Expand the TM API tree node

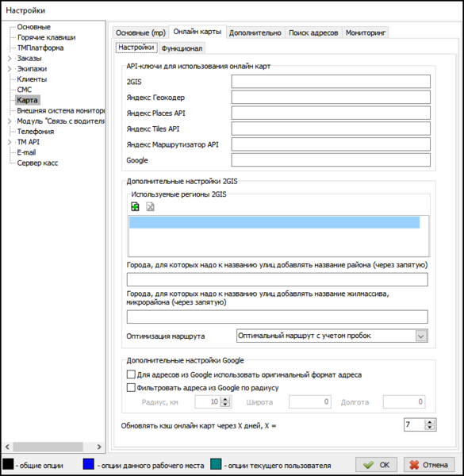click(9, 142)
